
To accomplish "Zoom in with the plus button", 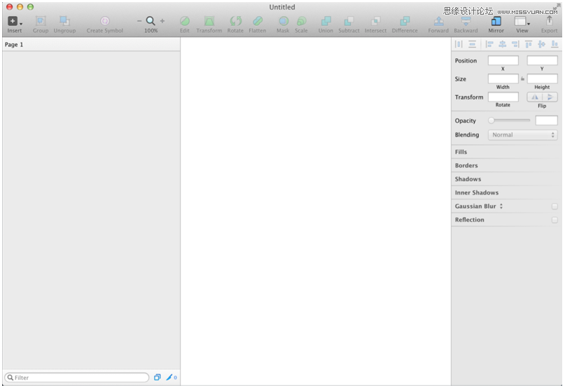I will coord(162,21).
